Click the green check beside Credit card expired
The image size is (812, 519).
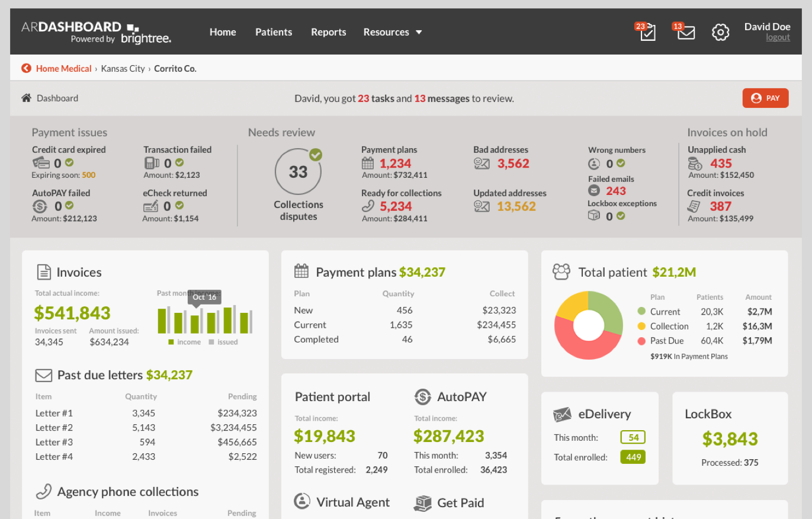(x=69, y=162)
